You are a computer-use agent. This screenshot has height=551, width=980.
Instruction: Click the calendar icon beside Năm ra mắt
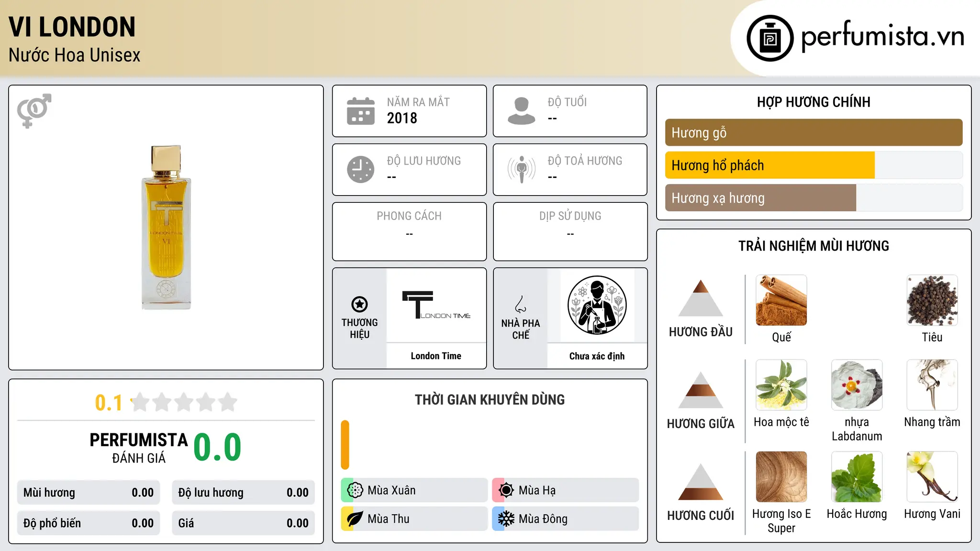(x=361, y=111)
